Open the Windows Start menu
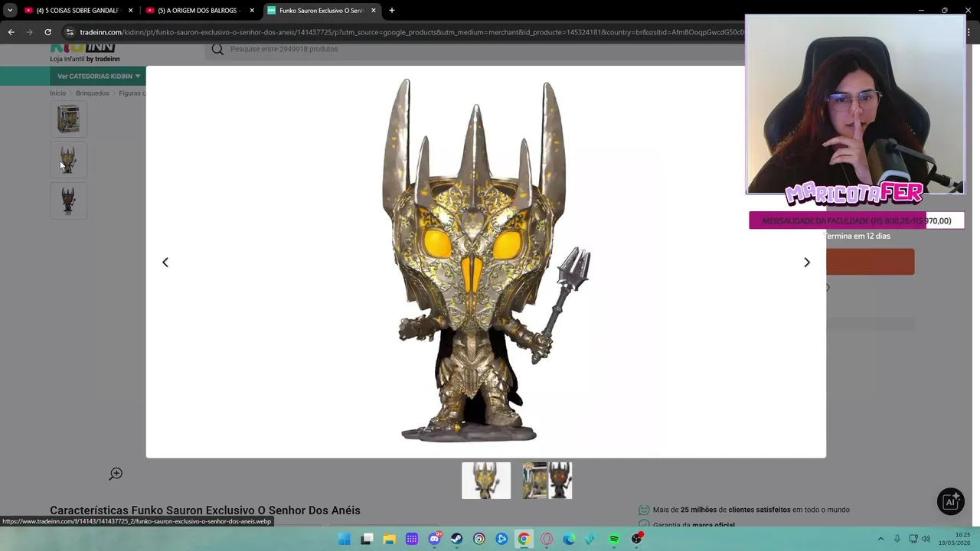The width and height of the screenshot is (980, 551). tap(345, 539)
